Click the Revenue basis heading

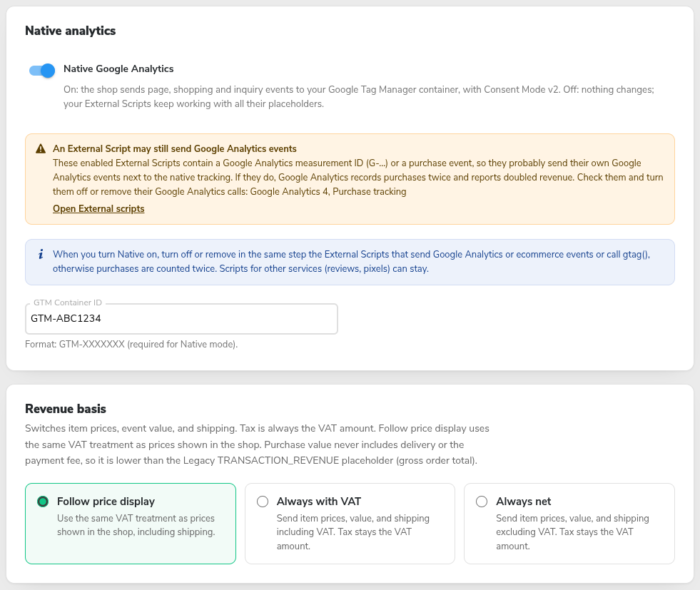(x=66, y=408)
